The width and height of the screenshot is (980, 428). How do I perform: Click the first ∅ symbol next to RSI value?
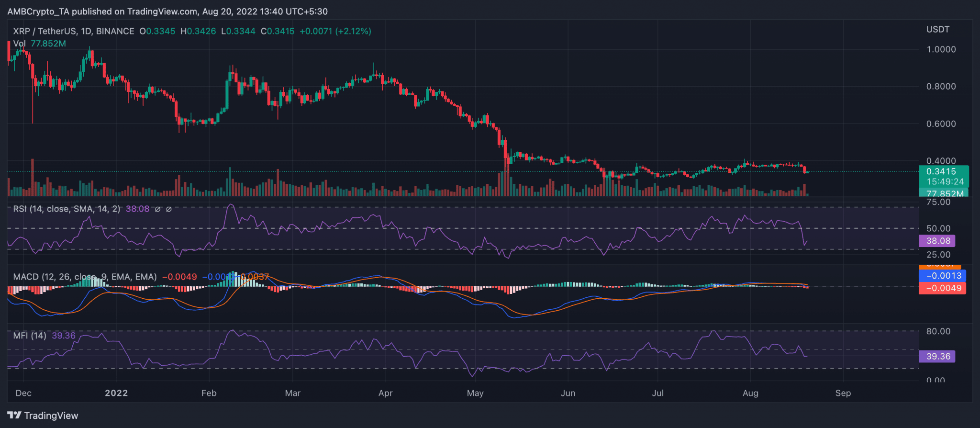(157, 209)
